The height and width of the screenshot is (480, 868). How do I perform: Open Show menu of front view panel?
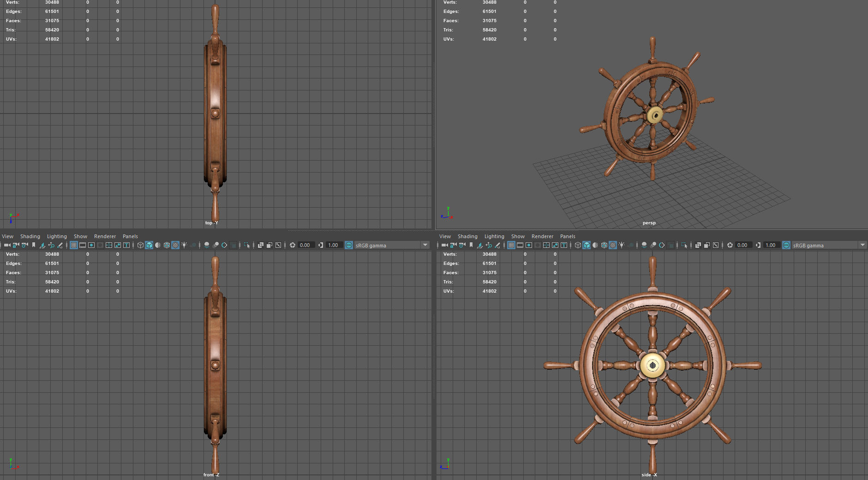(x=80, y=236)
